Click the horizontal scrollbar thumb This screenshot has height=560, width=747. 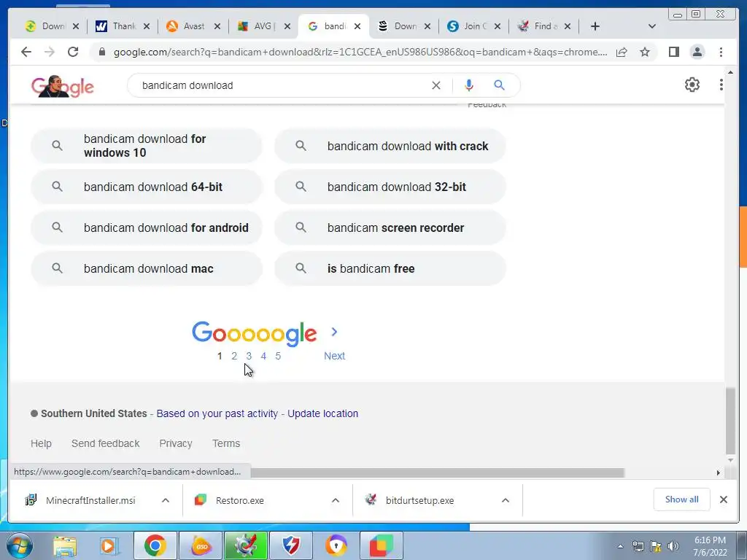click(438, 472)
